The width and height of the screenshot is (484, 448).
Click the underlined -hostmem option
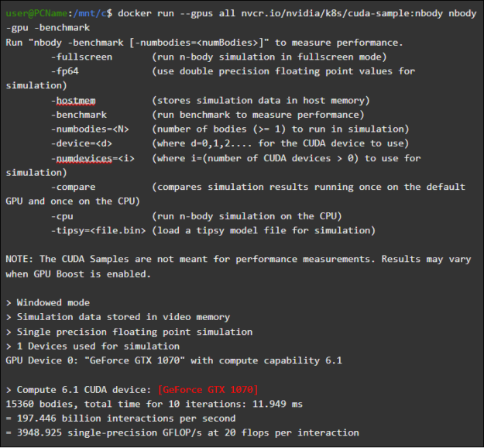(74, 101)
